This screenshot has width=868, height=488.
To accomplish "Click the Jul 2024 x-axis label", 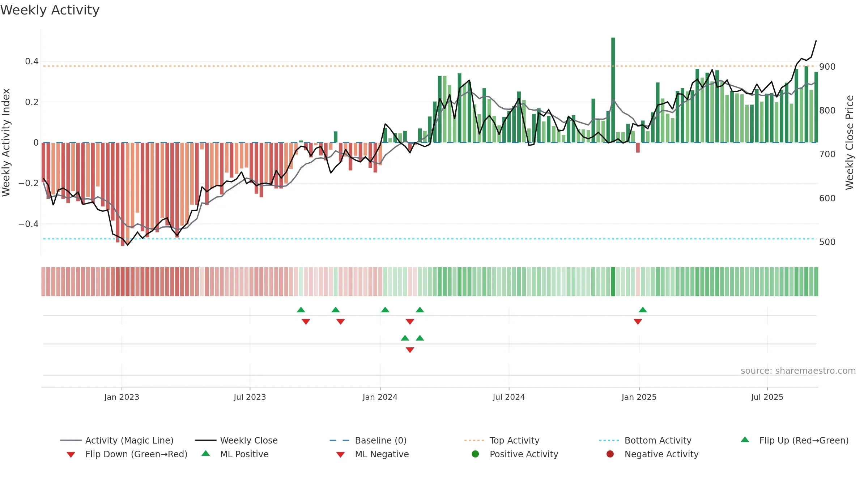I will (509, 397).
